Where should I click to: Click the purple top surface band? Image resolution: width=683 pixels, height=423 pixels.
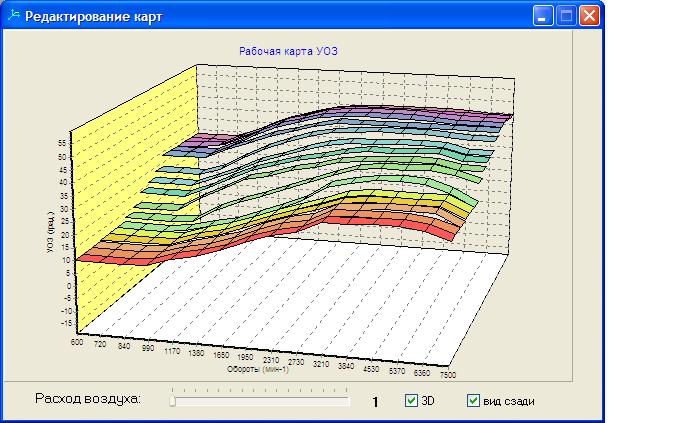click(400, 111)
